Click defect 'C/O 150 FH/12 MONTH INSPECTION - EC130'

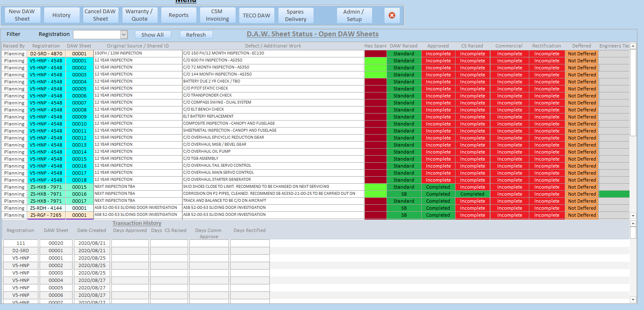tap(274, 54)
